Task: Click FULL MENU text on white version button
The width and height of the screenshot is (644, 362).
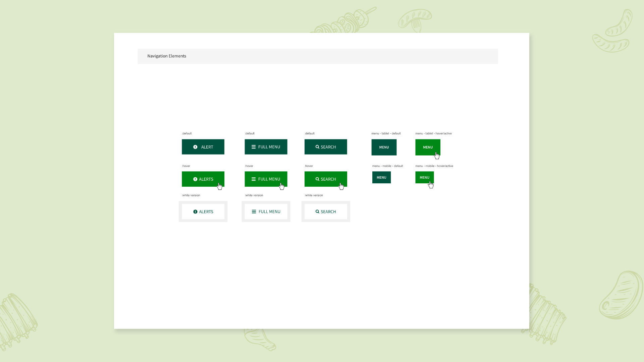Action: (x=269, y=212)
